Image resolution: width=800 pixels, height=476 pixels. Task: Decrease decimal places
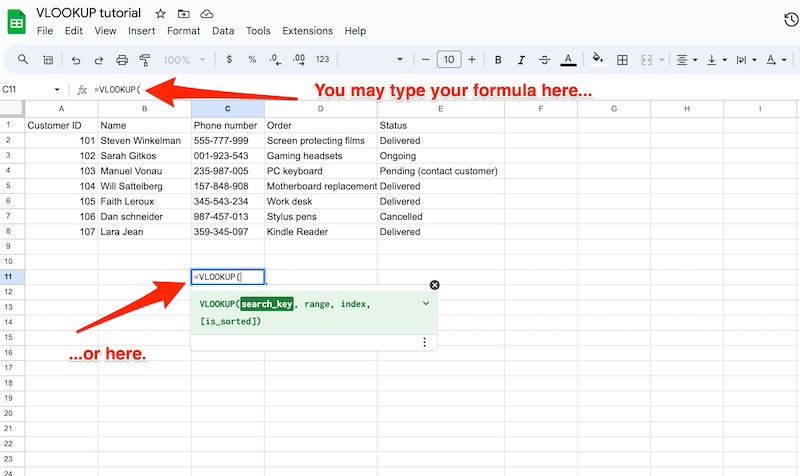pyautogui.click(x=275, y=60)
